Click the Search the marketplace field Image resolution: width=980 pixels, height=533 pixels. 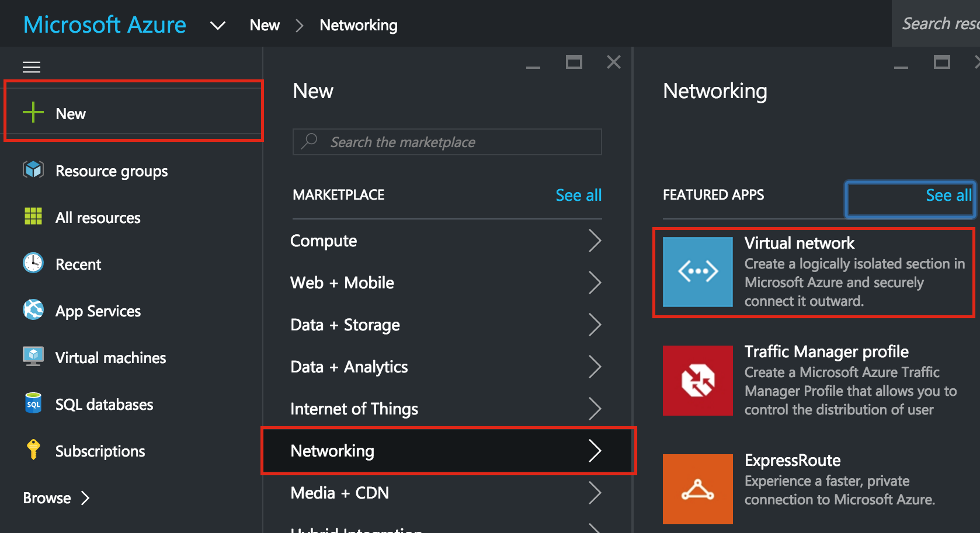click(447, 142)
